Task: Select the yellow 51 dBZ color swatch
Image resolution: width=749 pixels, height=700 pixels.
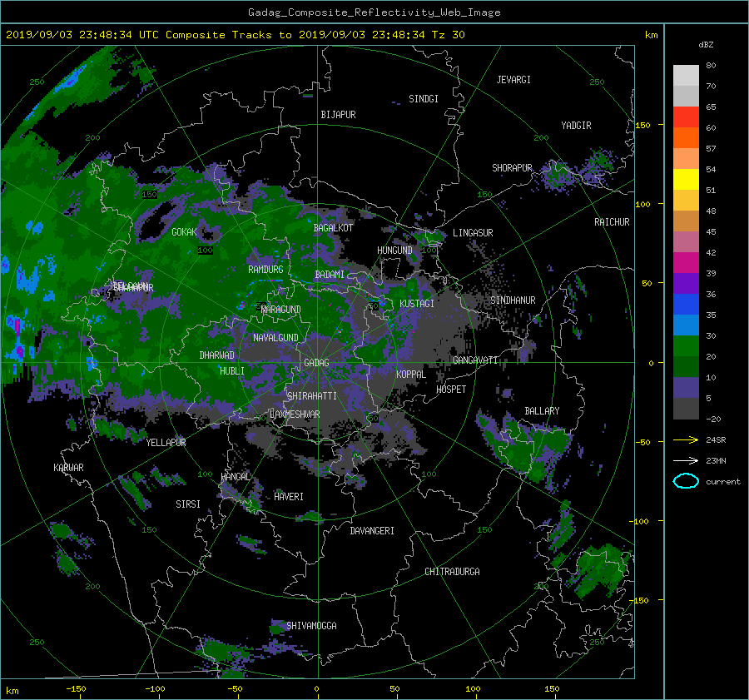Action: tap(686, 180)
